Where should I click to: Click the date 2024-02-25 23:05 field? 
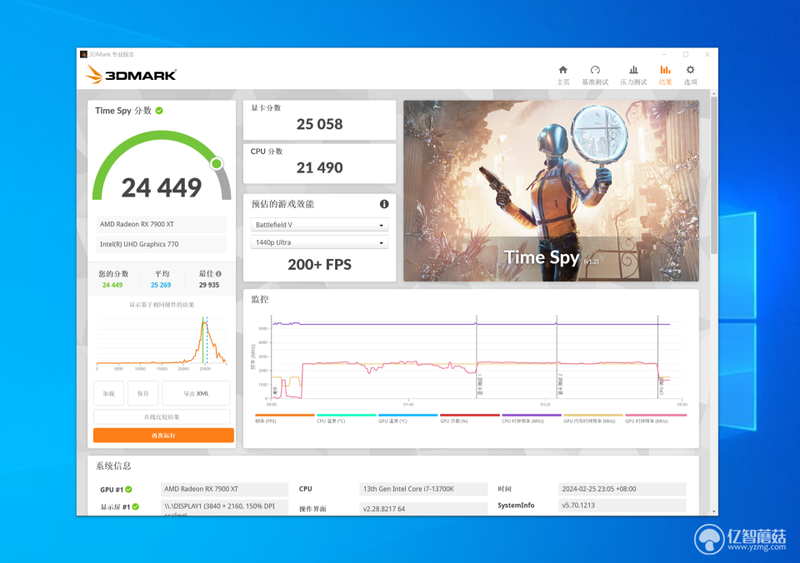[622, 489]
